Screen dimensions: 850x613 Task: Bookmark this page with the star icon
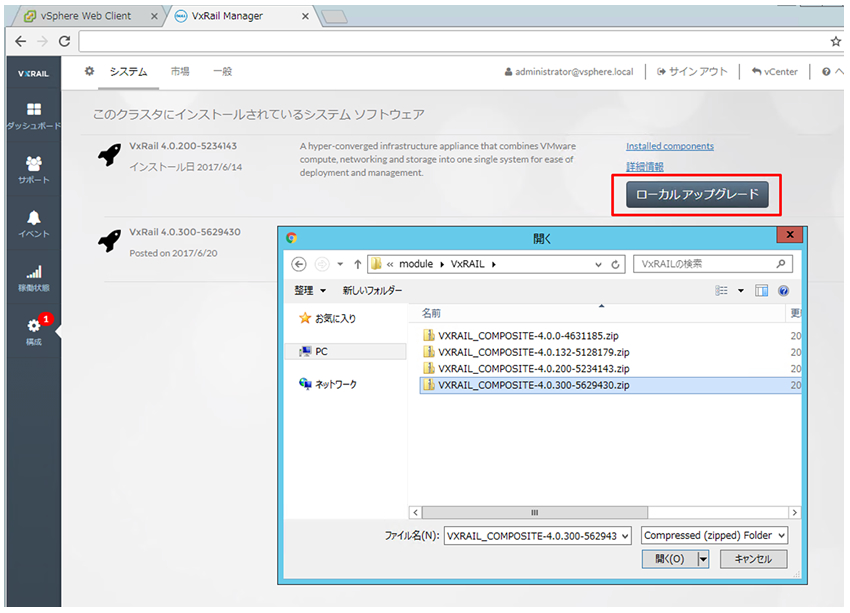click(x=836, y=41)
